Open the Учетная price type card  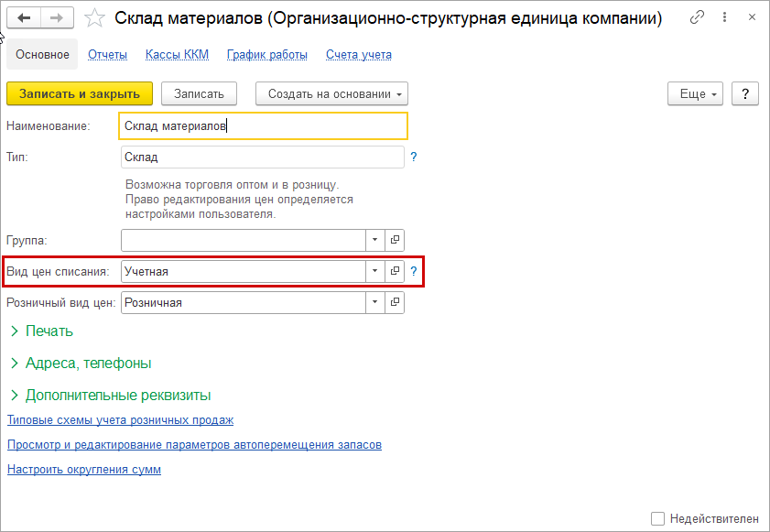click(395, 271)
